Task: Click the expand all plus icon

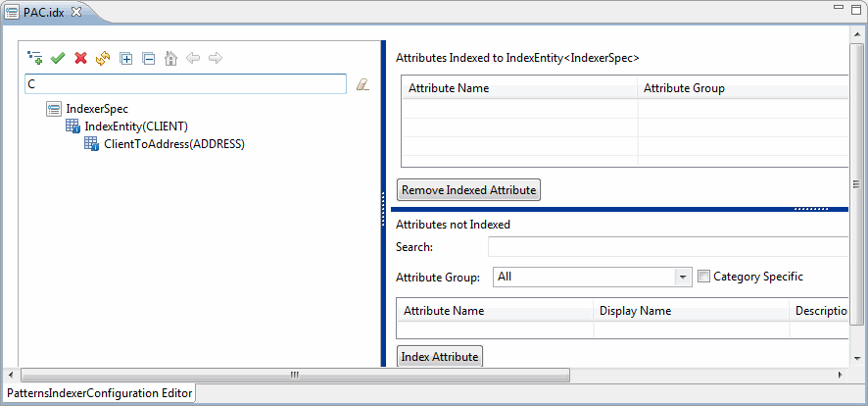Action: click(126, 58)
